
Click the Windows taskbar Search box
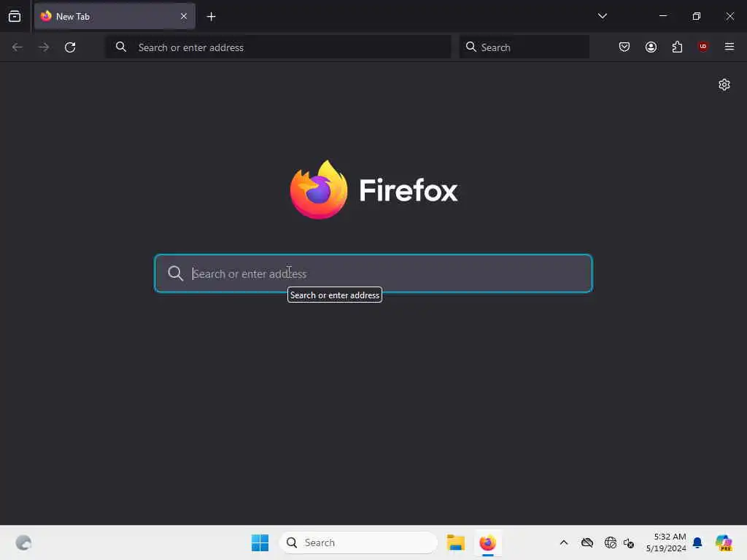coord(358,542)
